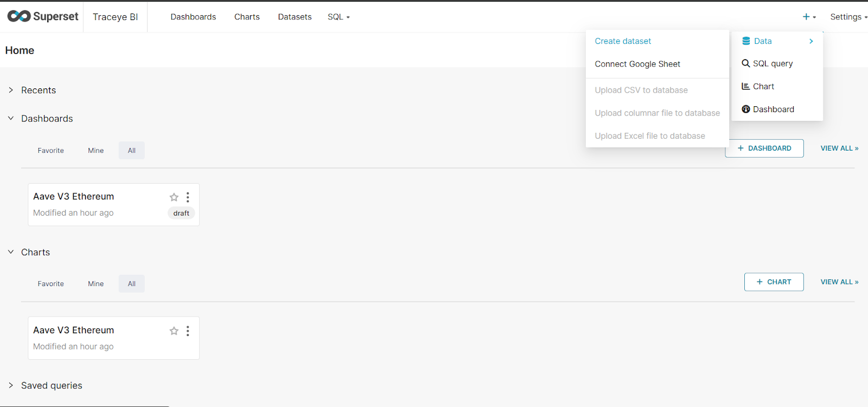The image size is (868, 407).
Task: Open the Aave V3 Ethereum dashboard options menu
Action: click(188, 197)
